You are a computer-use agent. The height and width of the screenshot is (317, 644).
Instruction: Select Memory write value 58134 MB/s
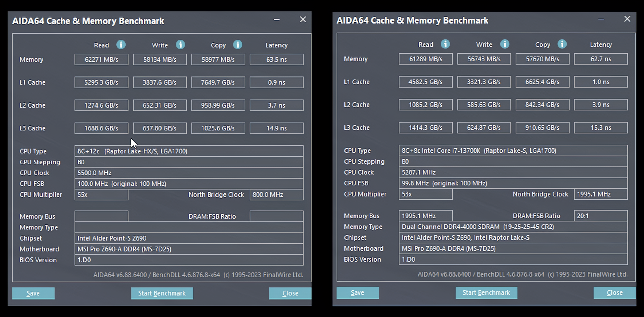(x=160, y=60)
